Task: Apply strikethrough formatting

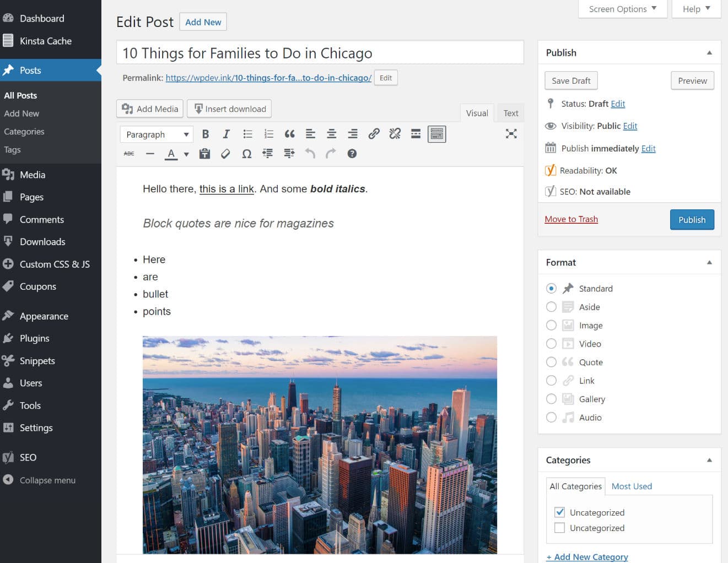Action: point(128,154)
